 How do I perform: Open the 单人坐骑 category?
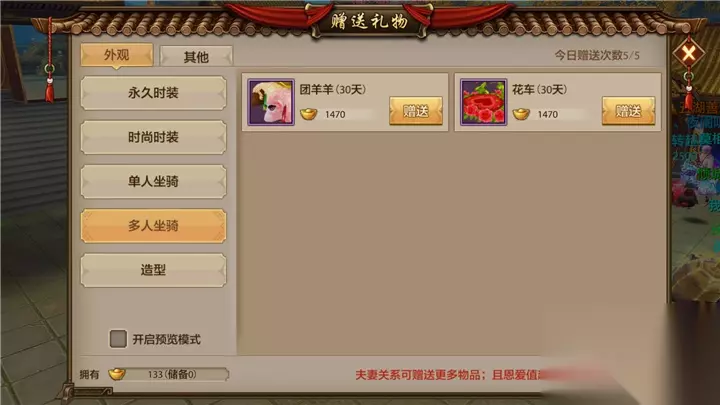(153, 181)
